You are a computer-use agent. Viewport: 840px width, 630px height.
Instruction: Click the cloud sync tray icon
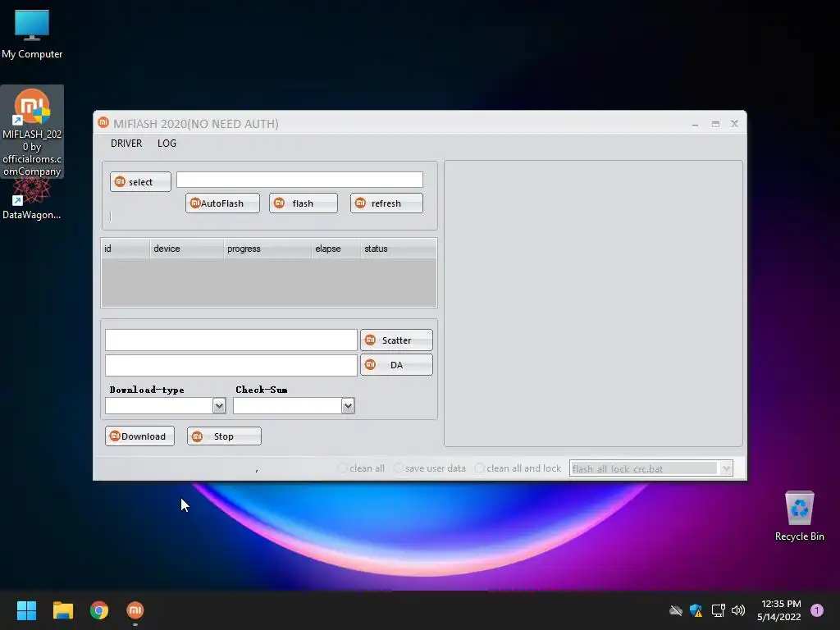click(676, 610)
